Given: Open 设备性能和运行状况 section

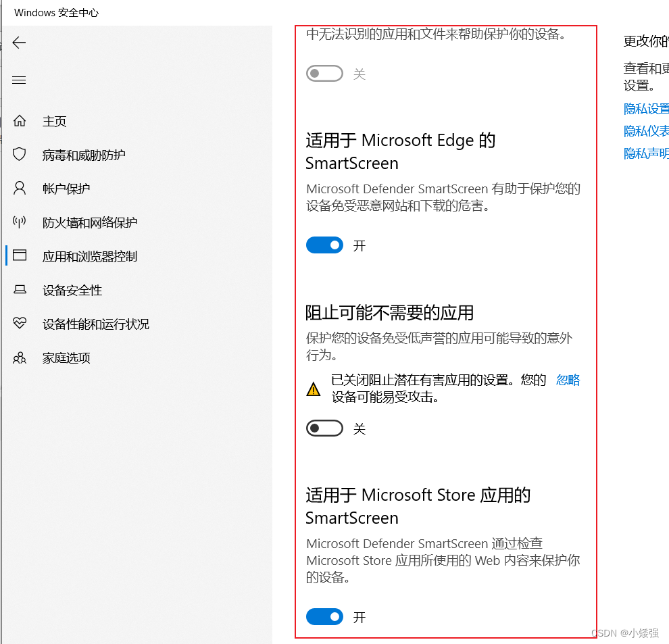Looking at the screenshot, I should click(95, 324).
